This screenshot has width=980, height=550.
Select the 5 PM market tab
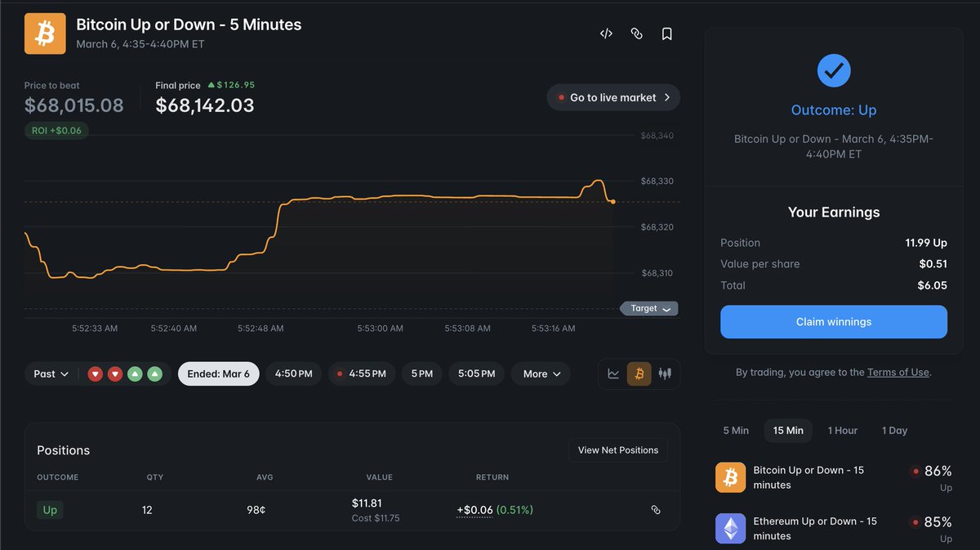[x=421, y=373]
